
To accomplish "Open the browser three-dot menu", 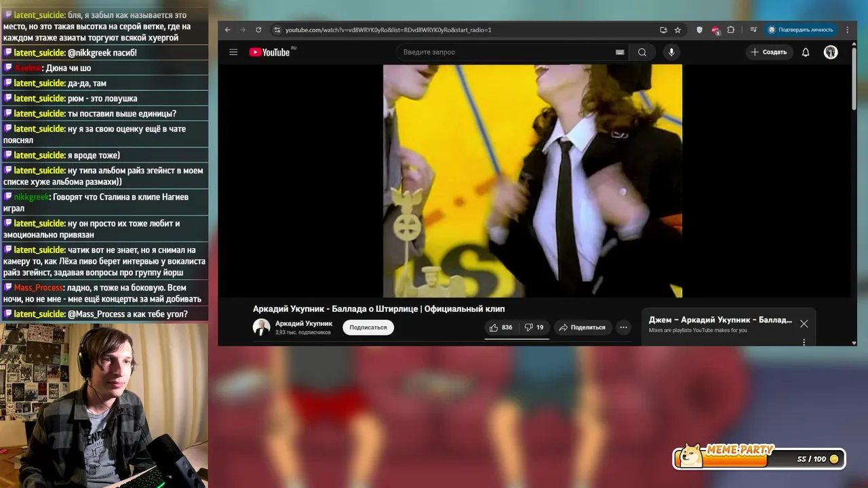I will tap(847, 30).
